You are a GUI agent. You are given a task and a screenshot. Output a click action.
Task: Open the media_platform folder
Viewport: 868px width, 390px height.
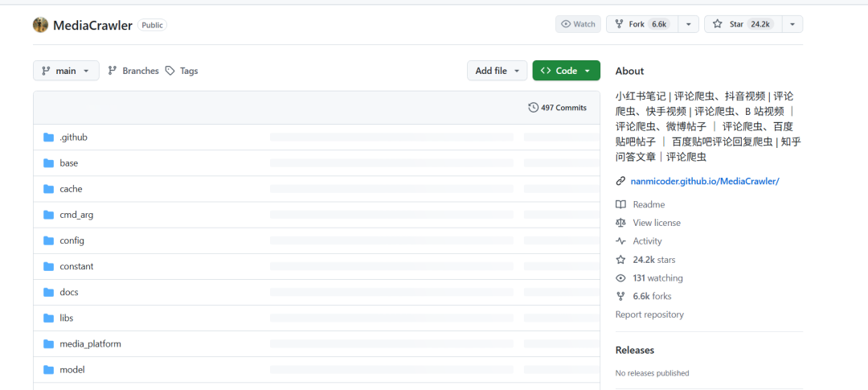(90, 344)
